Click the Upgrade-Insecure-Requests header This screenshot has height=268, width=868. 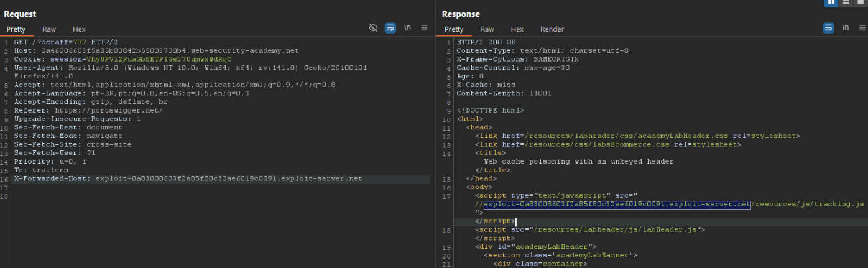[x=78, y=118]
